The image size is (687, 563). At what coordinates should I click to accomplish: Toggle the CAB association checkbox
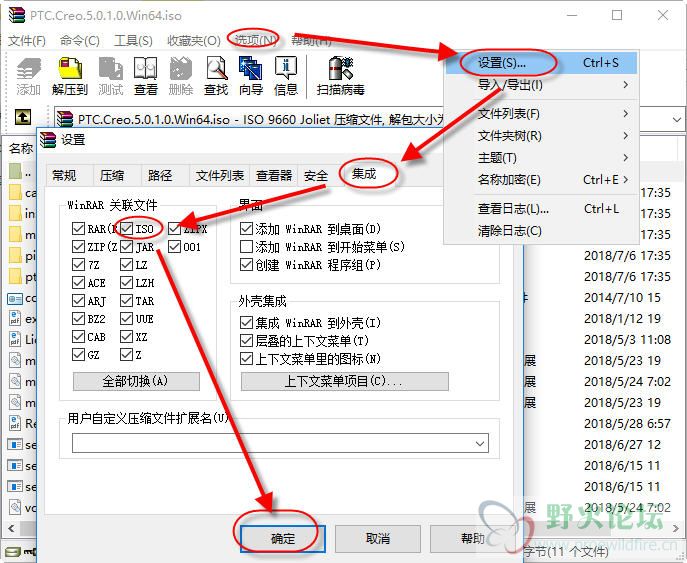click(x=78, y=336)
